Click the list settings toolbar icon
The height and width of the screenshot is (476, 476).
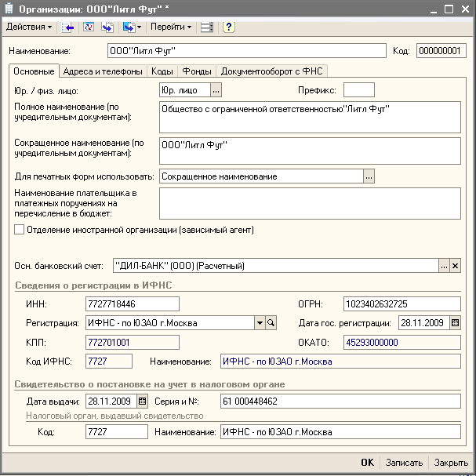click(207, 27)
